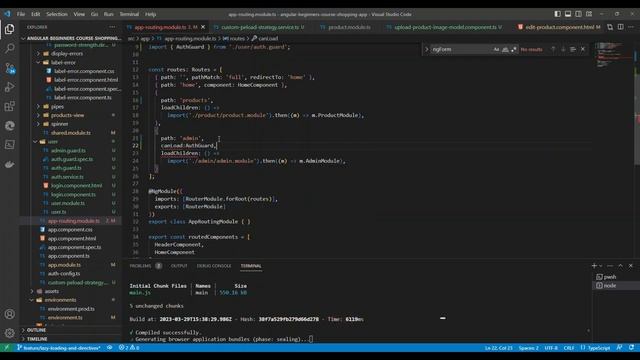Switch to Debug Console panel tab

coord(214,266)
